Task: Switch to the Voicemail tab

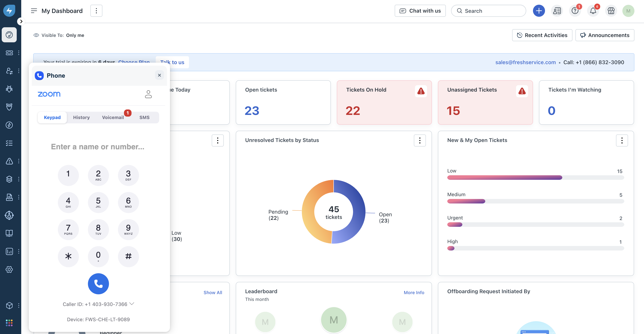Action: click(113, 117)
